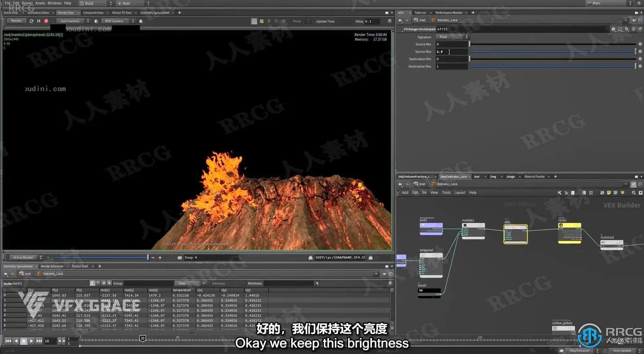Switch to the Material Palette tab
The width and height of the screenshot is (644, 354).
(x=534, y=177)
